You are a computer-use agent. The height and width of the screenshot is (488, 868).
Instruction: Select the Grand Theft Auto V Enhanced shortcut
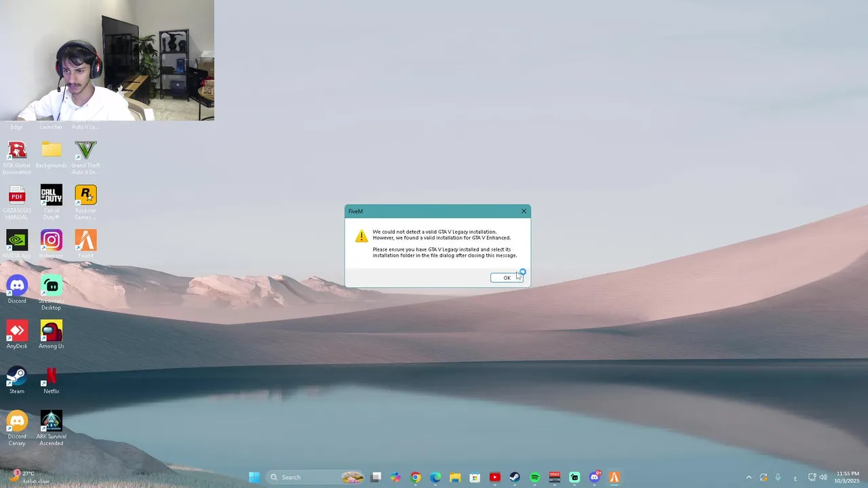[x=85, y=158]
